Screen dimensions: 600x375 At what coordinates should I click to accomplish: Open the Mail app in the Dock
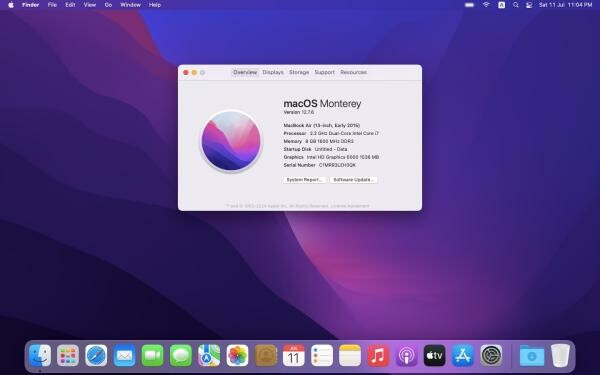[x=124, y=355]
